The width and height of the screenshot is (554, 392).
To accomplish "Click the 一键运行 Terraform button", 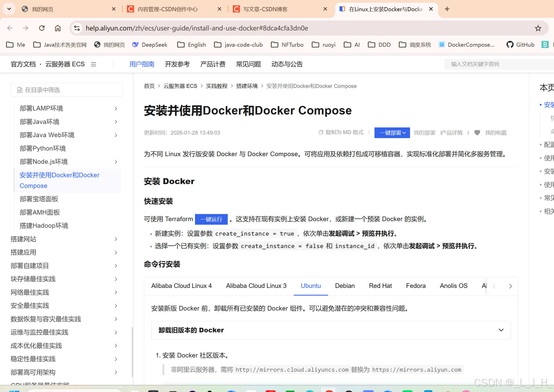I will click(x=211, y=219).
